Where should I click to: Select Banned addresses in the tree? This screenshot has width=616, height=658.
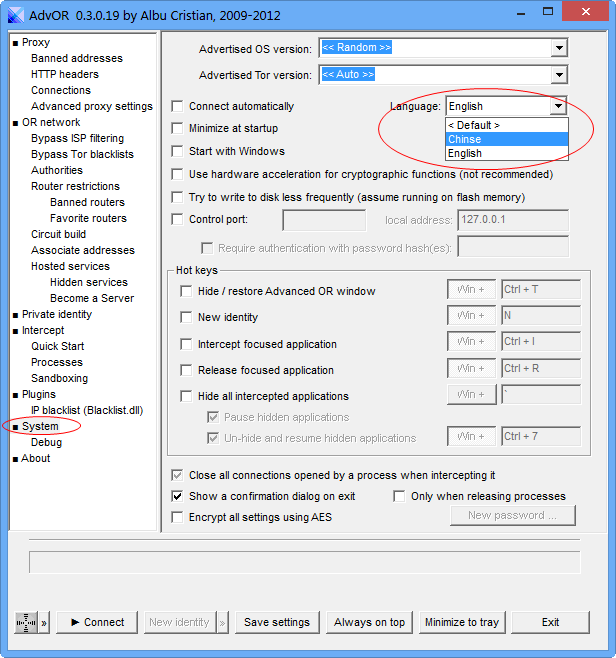pos(77,58)
